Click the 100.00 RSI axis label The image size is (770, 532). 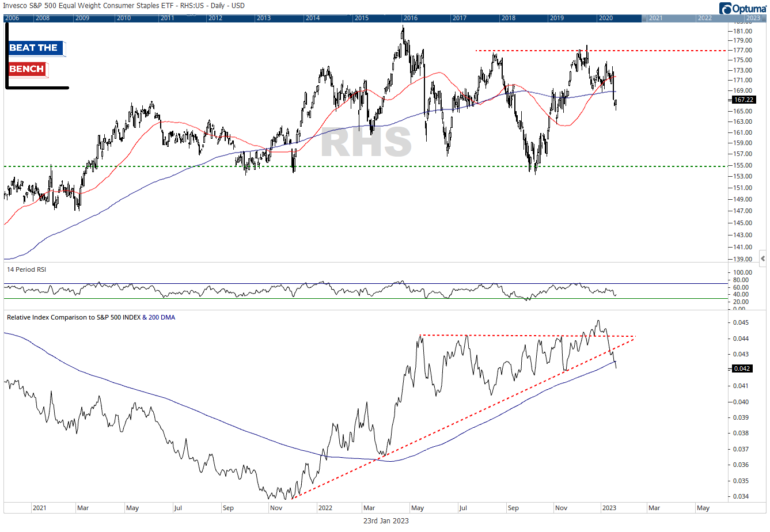(x=743, y=272)
